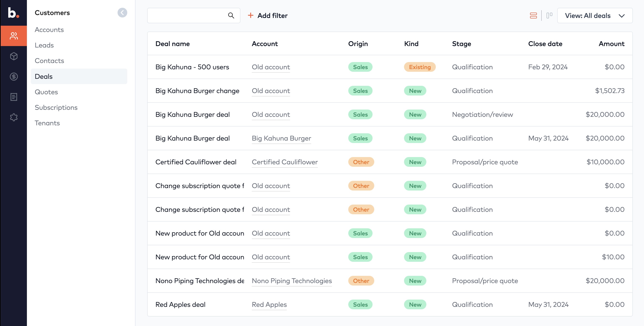Collapse the Customers side panel

pyautogui.click(x=122, y=13)
